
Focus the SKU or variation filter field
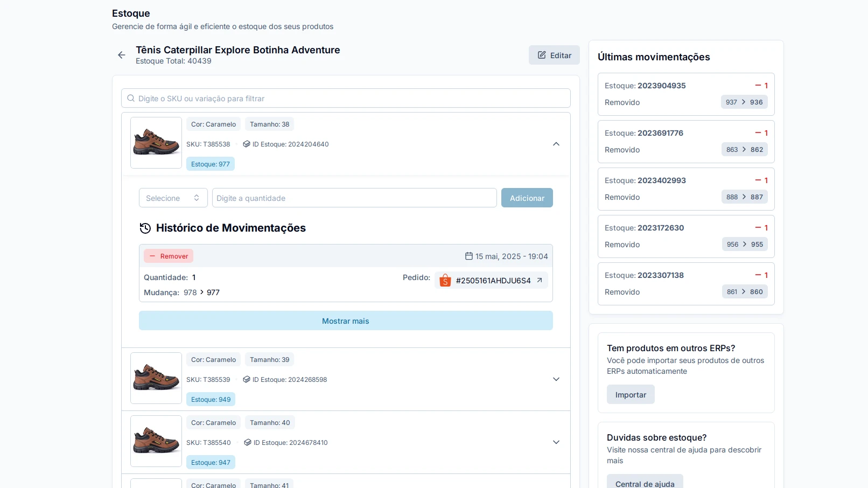346,98
